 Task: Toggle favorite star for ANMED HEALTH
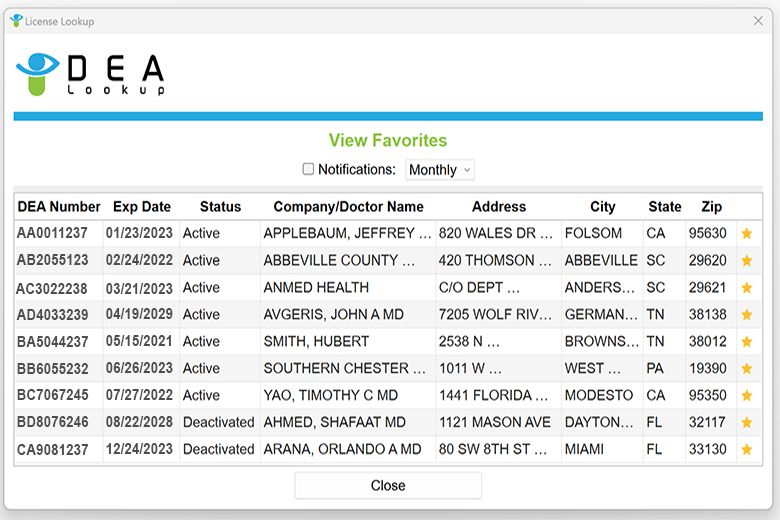click(x=746, y=288)
